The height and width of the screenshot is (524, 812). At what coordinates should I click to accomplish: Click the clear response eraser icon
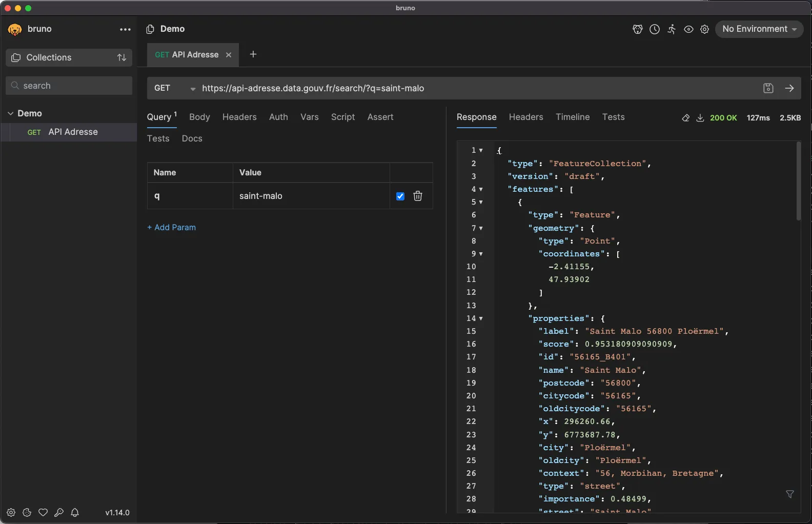click(685, 118)
